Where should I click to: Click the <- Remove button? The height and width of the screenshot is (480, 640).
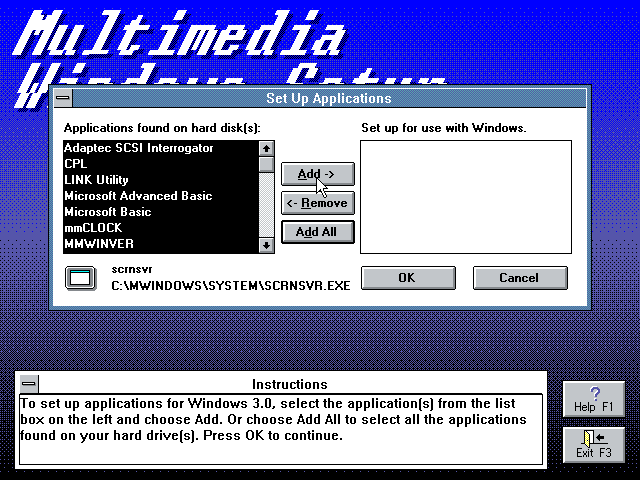[x=318, y=203]
